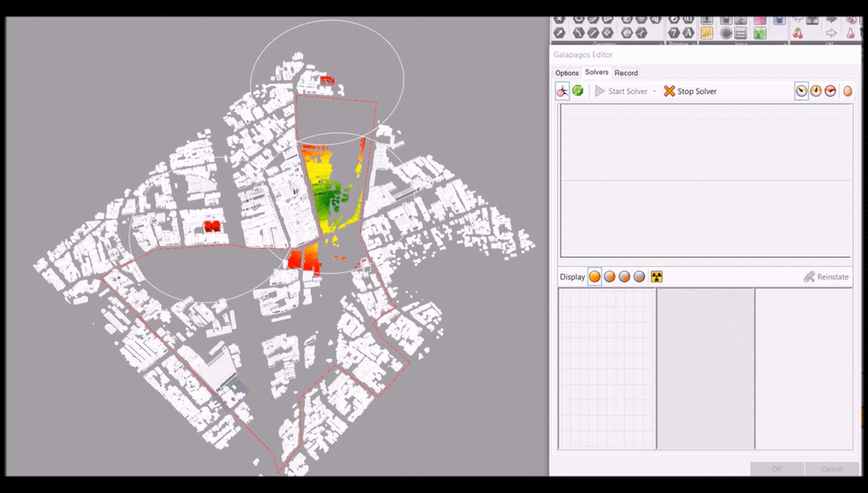The height and width of the screenshot is (493, 868).
Task: Click the cherry icon in Grasshopper ribbon
Action: coord(797,33)
